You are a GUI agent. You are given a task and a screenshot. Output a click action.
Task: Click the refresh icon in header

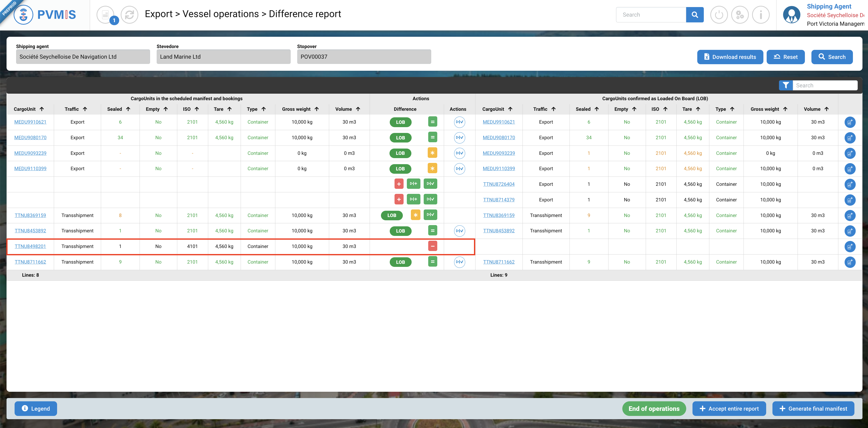[x=129, y=15]
